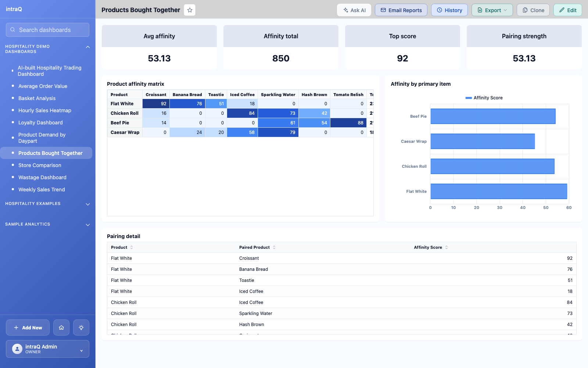Click Email Reports button
Viewport: 588px width, 368px height.
pos(401,10)
